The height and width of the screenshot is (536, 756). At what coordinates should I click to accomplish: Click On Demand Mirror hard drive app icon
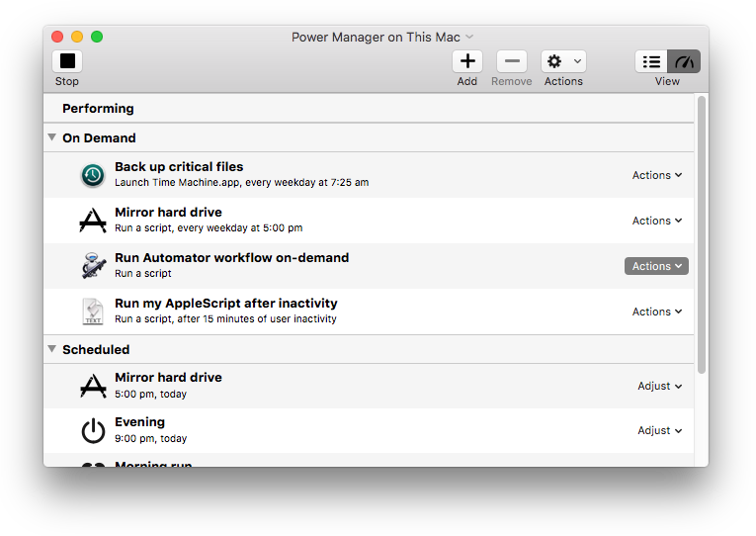coord(93,221)
